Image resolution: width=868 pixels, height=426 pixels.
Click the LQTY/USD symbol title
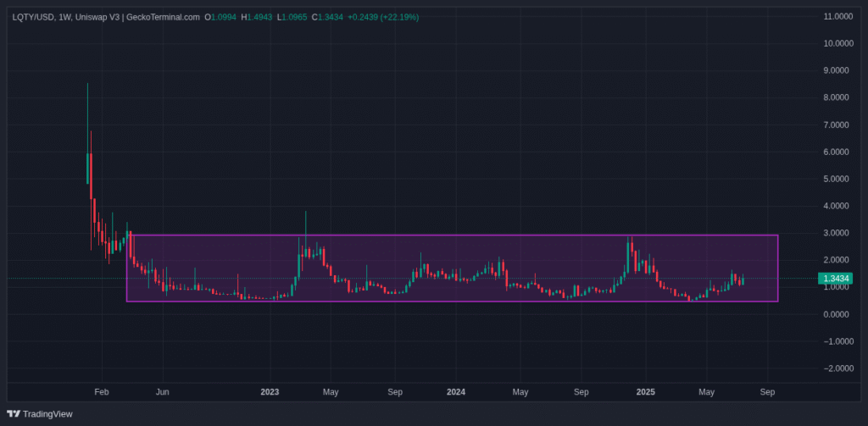33,17
